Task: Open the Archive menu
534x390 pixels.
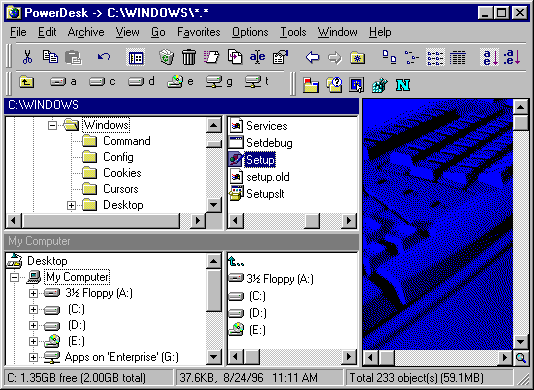Action: click(x=86, y=32)
